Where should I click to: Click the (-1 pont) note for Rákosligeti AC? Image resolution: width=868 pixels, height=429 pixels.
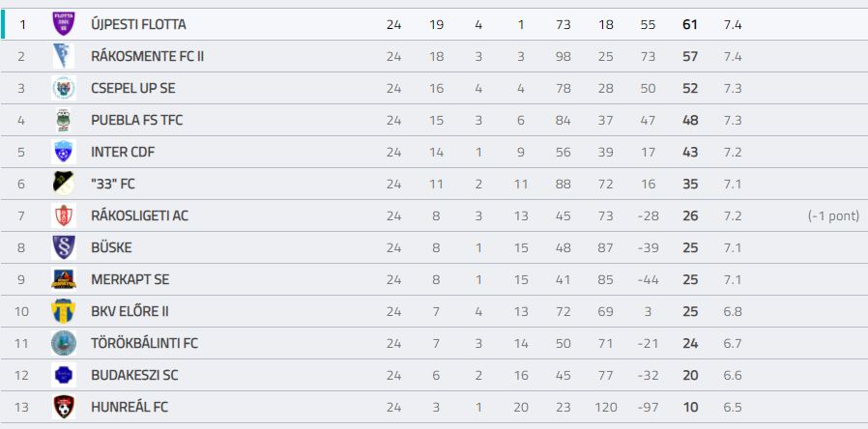coord(833,215)
